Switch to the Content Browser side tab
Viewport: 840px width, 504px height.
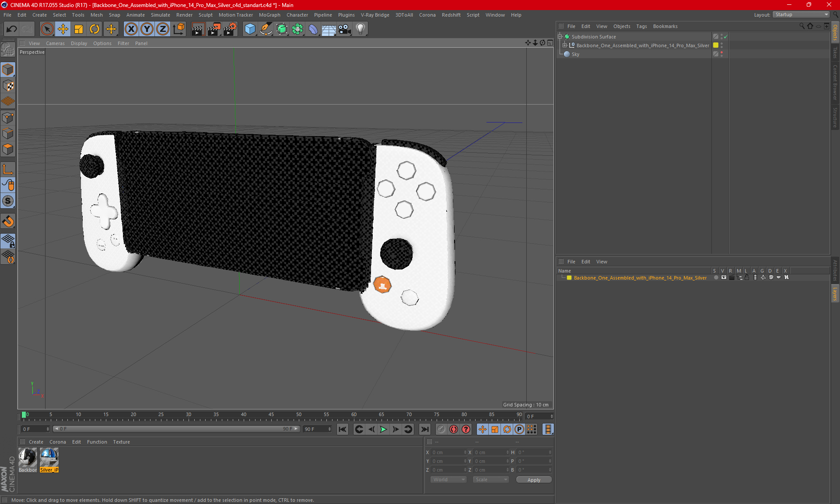(835, 82)
